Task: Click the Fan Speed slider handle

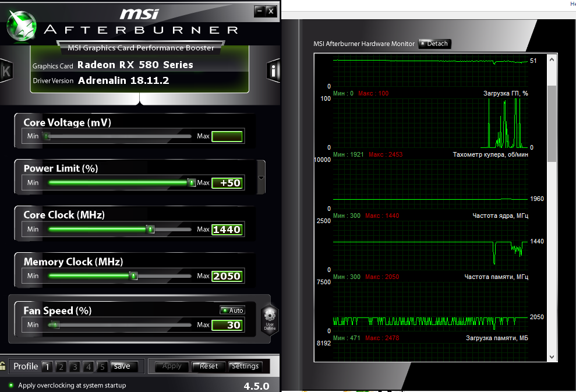Action: point(54,325)
